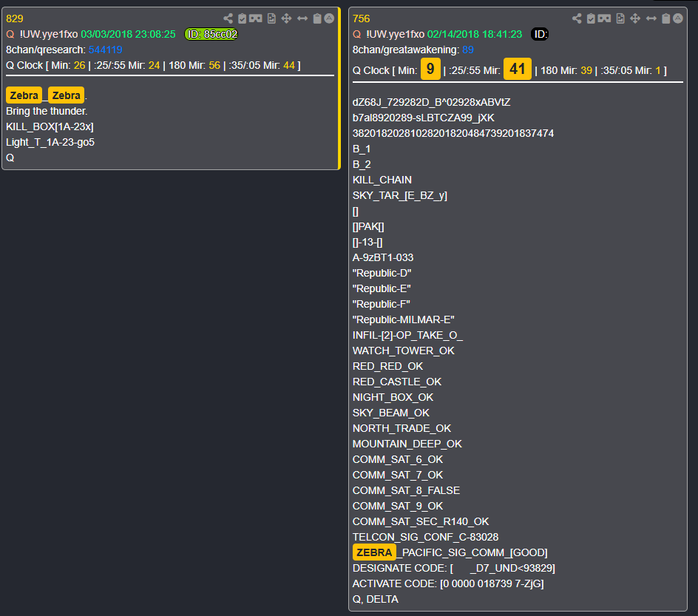This screenshot has width=698, height=616.
Task: Click the line Light_T_1A-23-go5
Action: (x=50, y=143)
